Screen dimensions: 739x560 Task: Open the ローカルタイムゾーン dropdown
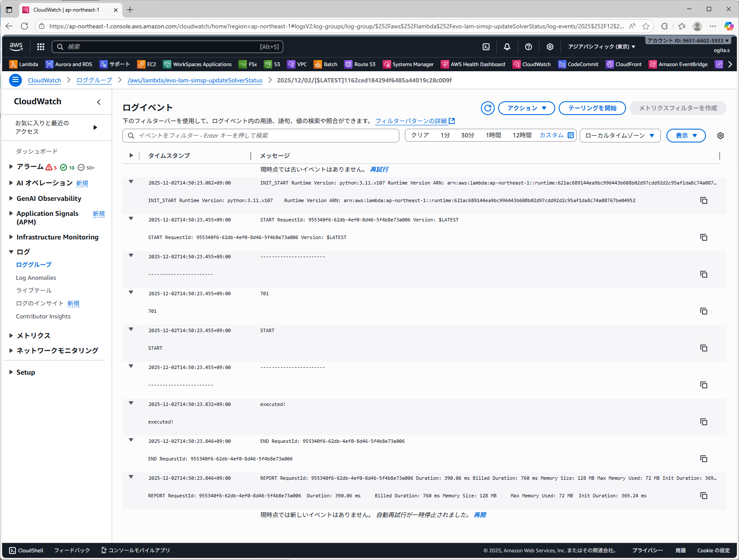[620, 136]
